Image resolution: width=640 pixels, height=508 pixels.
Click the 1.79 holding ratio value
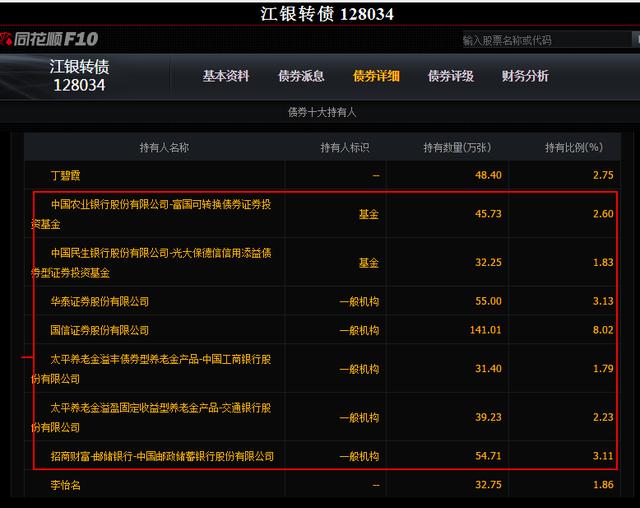(603, 368)
